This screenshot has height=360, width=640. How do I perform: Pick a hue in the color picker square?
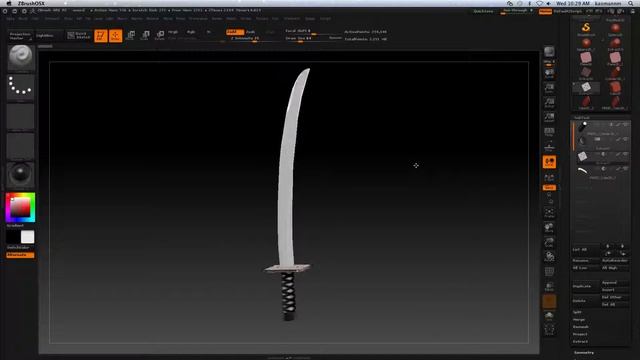20,207
